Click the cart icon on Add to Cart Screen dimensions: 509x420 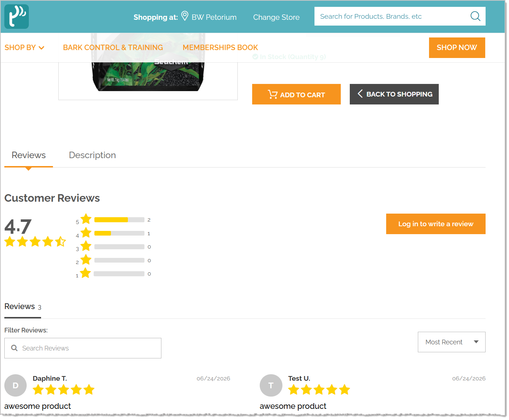(x=273, y=94)
